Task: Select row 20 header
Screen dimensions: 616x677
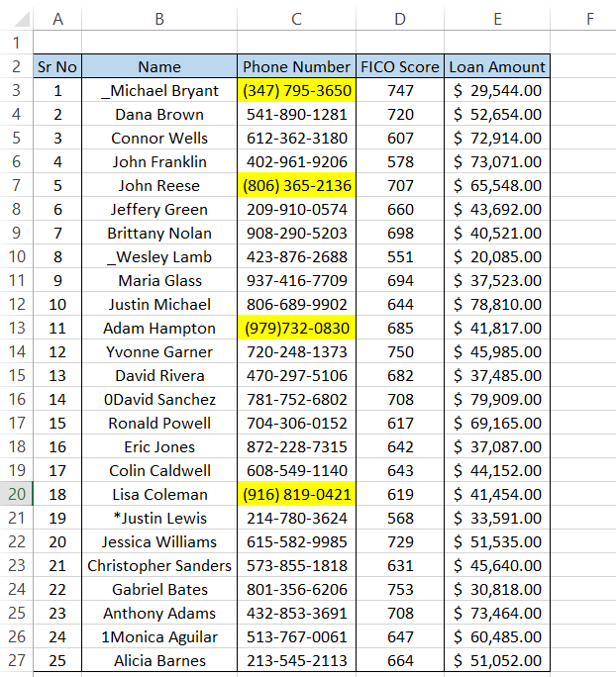Action: pyautogui.click(x=16, y=494)
